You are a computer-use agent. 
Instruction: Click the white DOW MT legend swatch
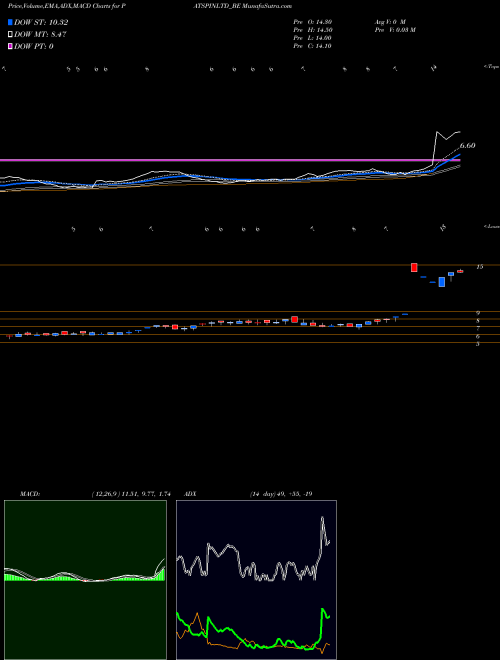pyautogui.click(x=11, y=35)
